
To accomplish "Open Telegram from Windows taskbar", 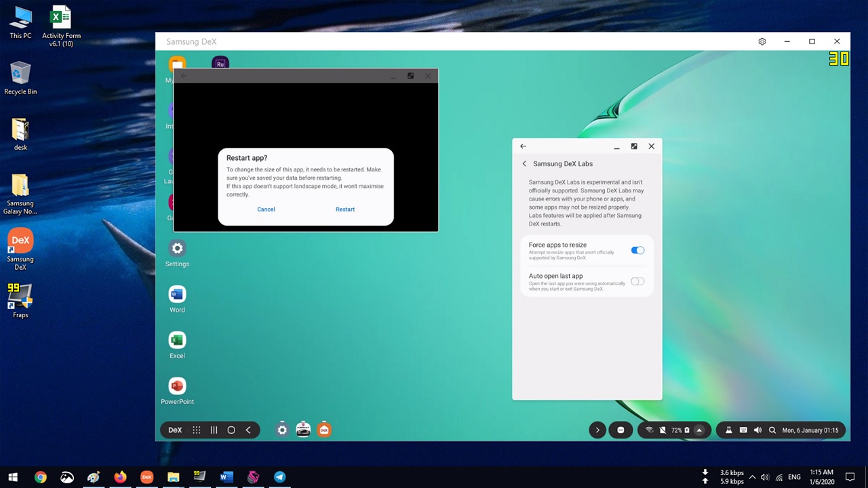I will coord(279,477).
